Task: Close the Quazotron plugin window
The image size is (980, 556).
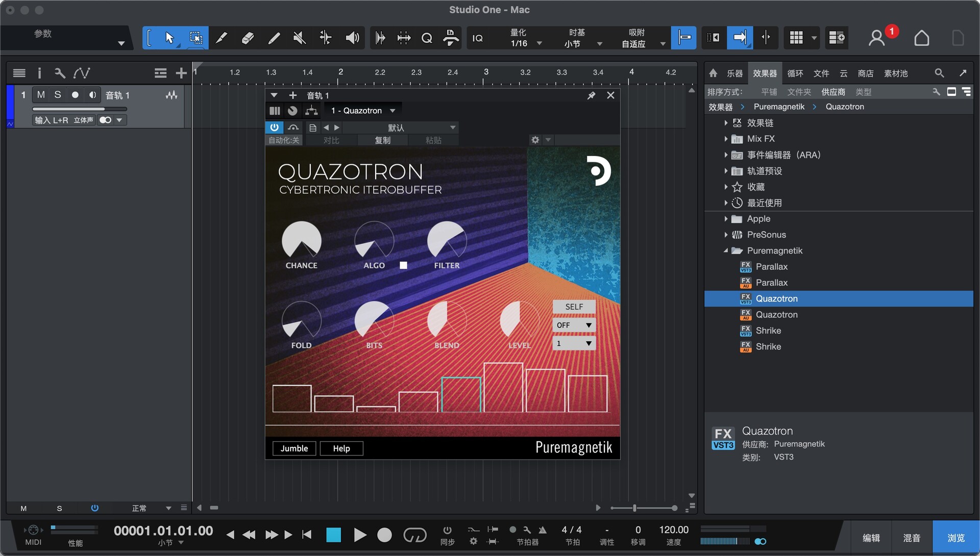Action: coord(610,95)
